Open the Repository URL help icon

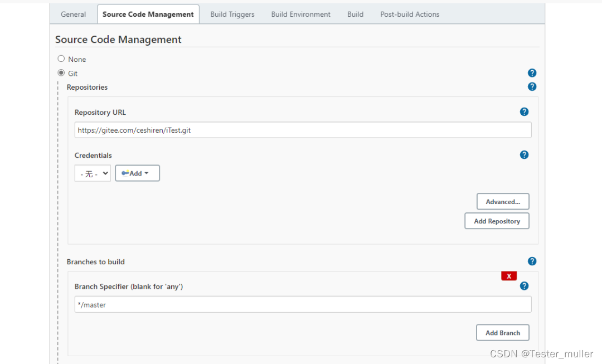pyautogui.click(x=524, y=112)
